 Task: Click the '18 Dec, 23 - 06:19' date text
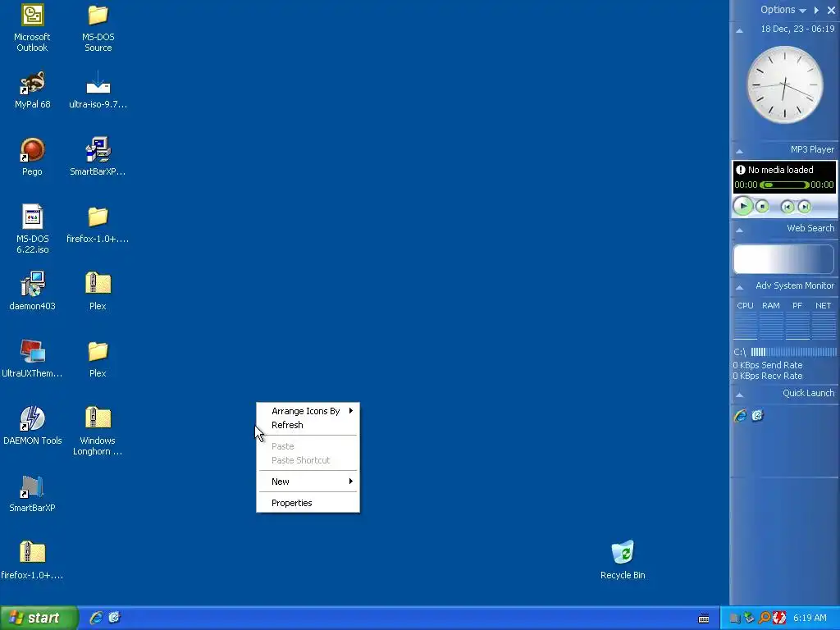tap(797, 29)
